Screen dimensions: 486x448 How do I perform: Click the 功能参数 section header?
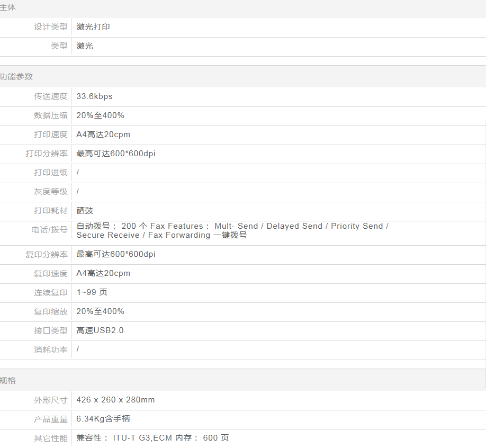point(16,77)
